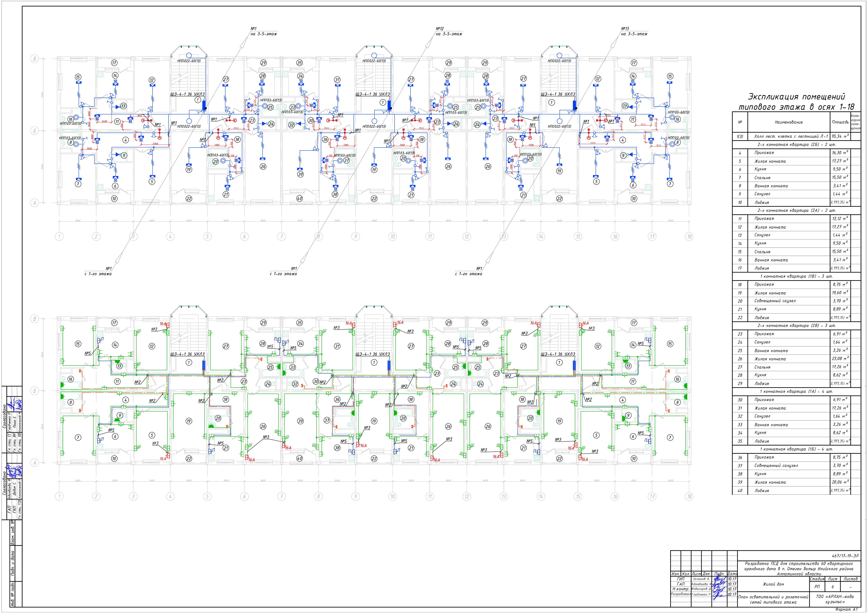Screen dimensions: 868x613
Task: Select 'Гладченко Р.' name in title block
Action: (x=701, y=594)
